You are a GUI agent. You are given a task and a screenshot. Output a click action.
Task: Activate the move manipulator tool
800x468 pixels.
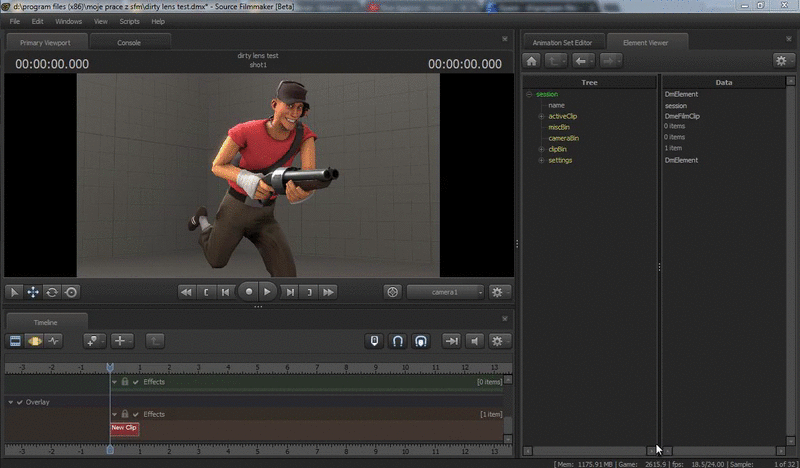[33, 292]
